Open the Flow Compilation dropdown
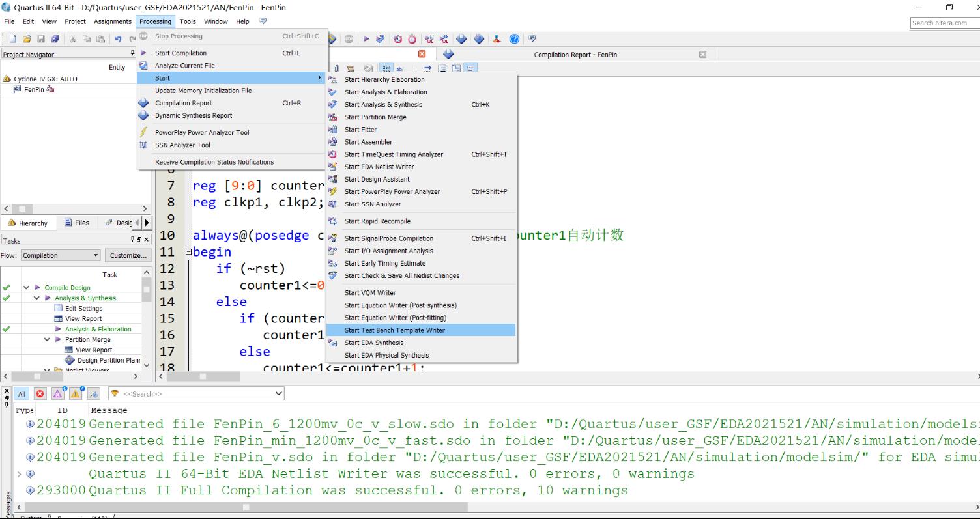980x519 pixels. tap(61, 255)
